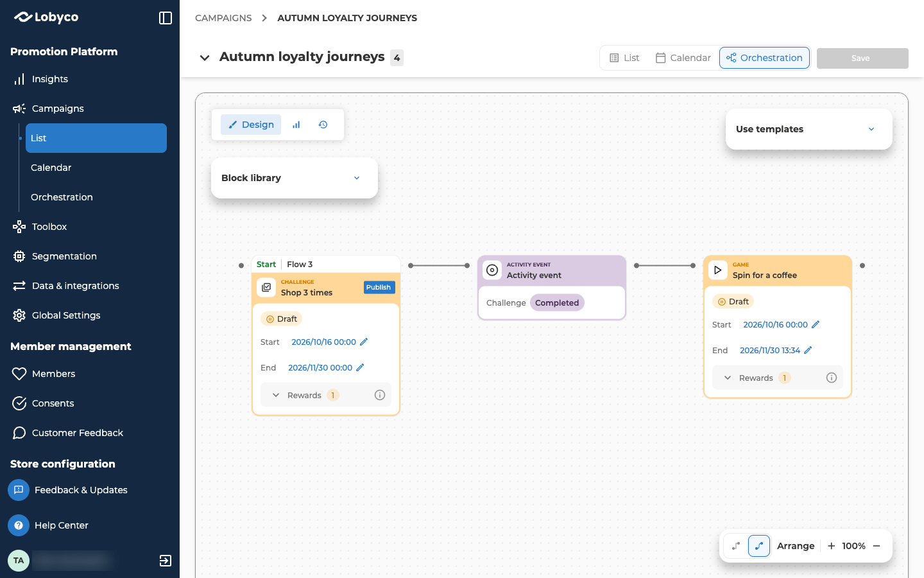This screenshot has width=924, height=578.
Task: Click the Arrange button
Action: 796,546
